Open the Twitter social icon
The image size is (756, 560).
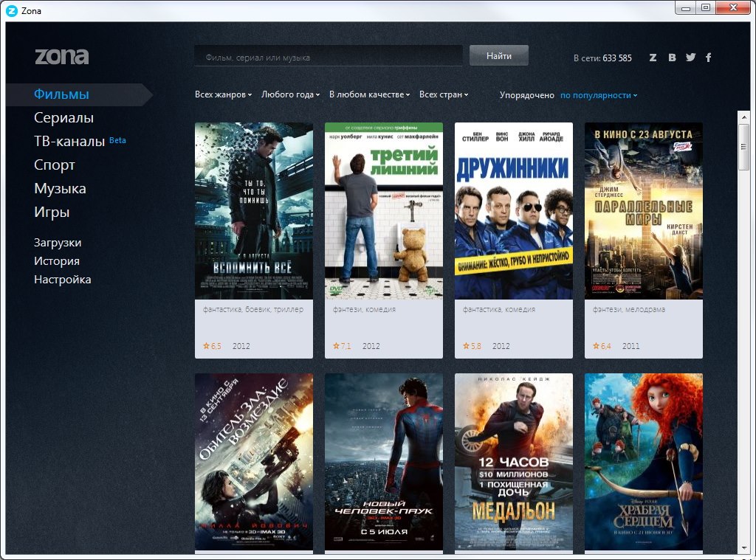[690, 58]
